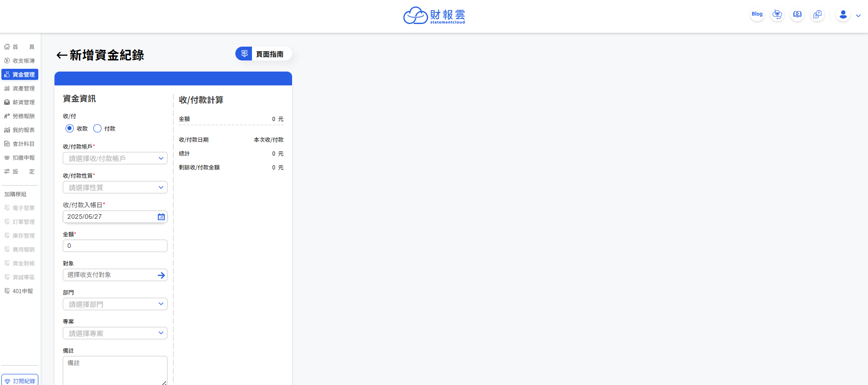Click the coin icon beside 收支帳簿

pyautogui.click(x=7, y=60)
